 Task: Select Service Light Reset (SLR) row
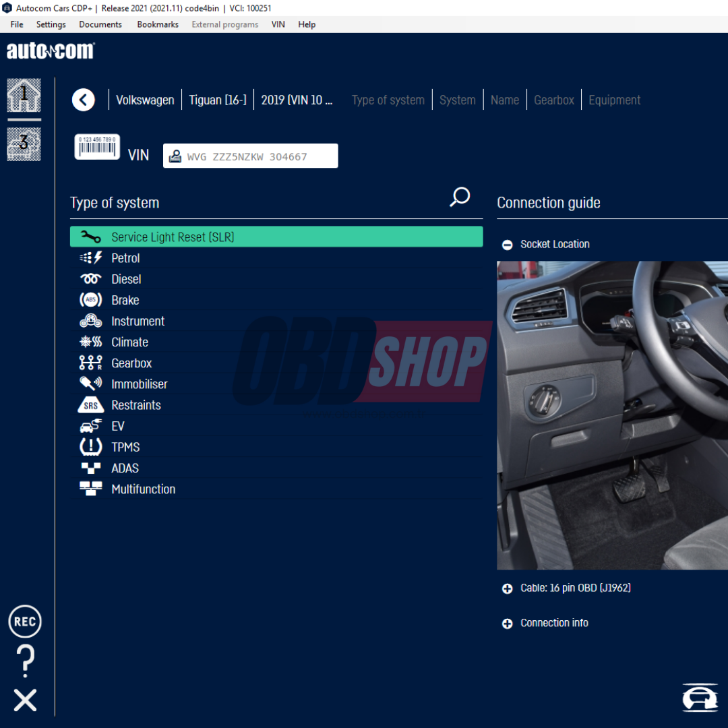tap(276, 237)
